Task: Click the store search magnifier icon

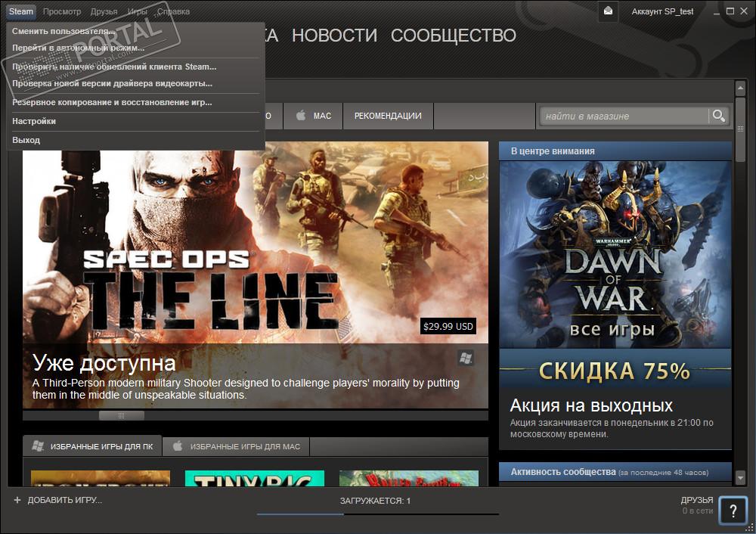Action: pos(718,116)
